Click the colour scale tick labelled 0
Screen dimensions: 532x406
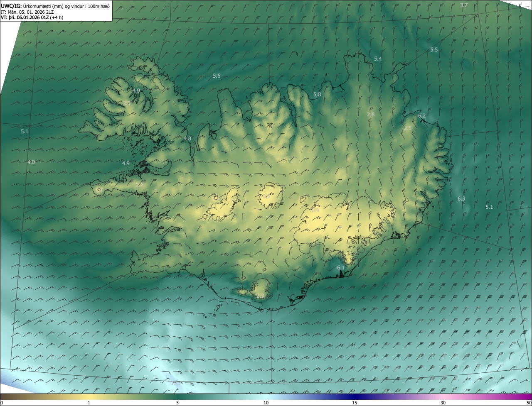(x=2, y=403)
